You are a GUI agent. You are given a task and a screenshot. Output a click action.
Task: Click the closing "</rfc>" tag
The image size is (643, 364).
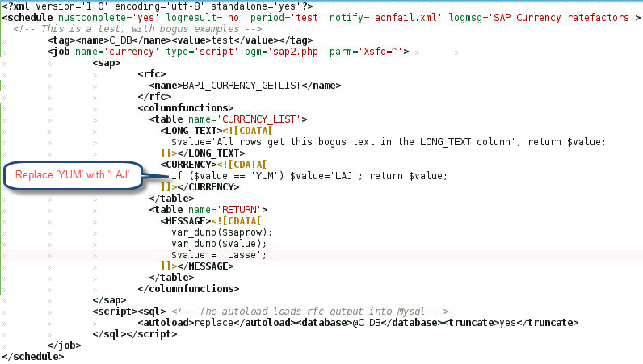[154, 97]
